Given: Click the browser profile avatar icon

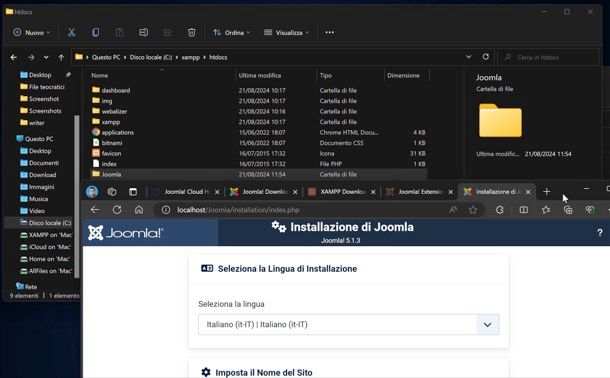Looking at the screenshot, I should tap(92, 192).
